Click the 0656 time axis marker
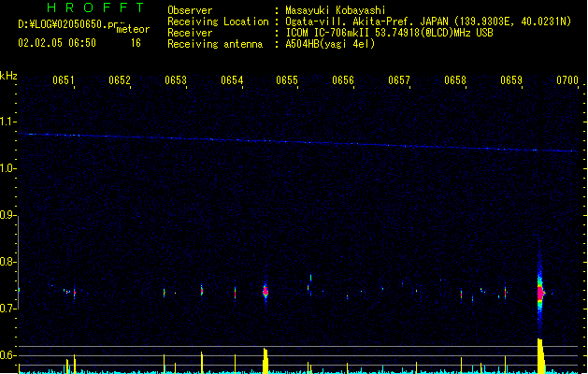The image size is (588, 374). point(343,80)
